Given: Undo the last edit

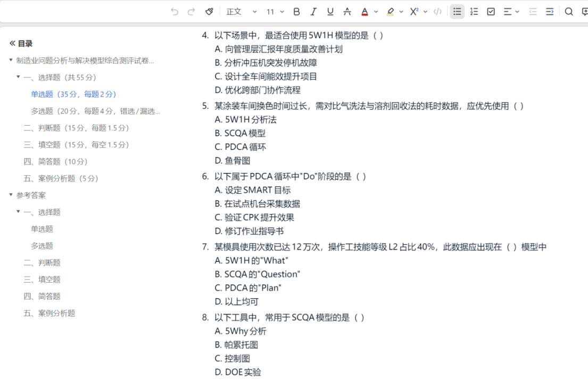Looking at the screenshot, I should point(175,12).
